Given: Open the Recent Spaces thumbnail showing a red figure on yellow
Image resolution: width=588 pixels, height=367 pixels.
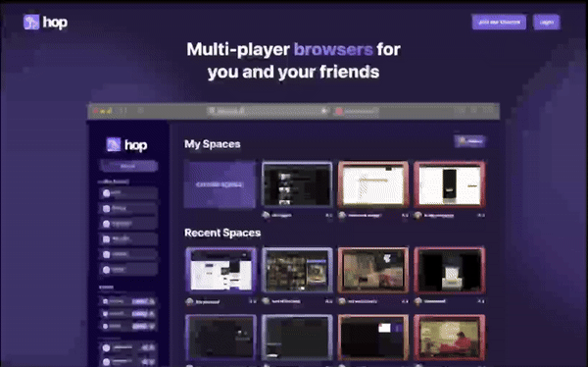Looking at the screenshot, I should pos(449,338).
